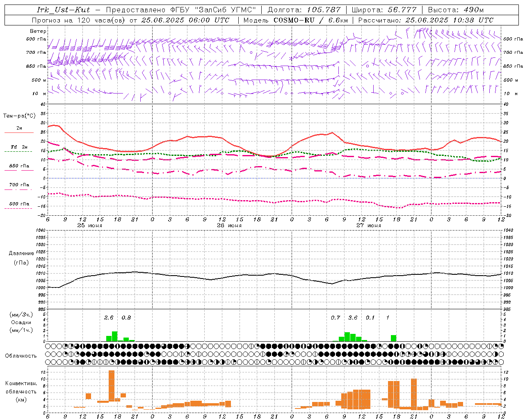Click the longitude value "Долгота: 105.787"

click(x=304, y=10)
